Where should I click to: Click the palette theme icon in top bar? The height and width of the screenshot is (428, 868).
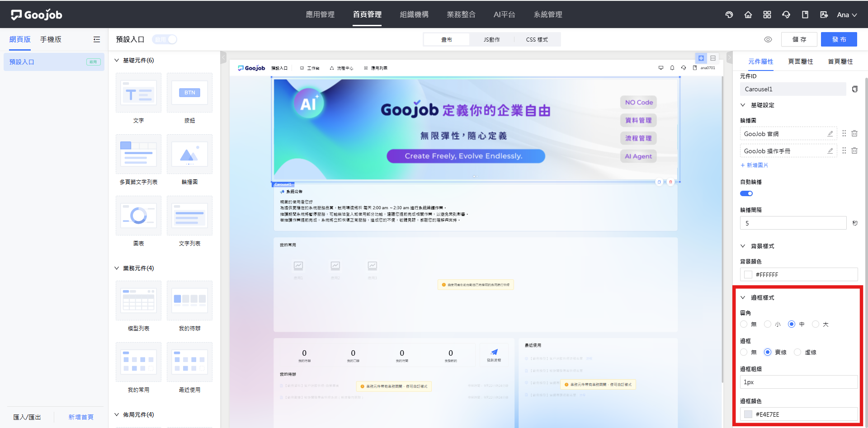tap(729, 15)
